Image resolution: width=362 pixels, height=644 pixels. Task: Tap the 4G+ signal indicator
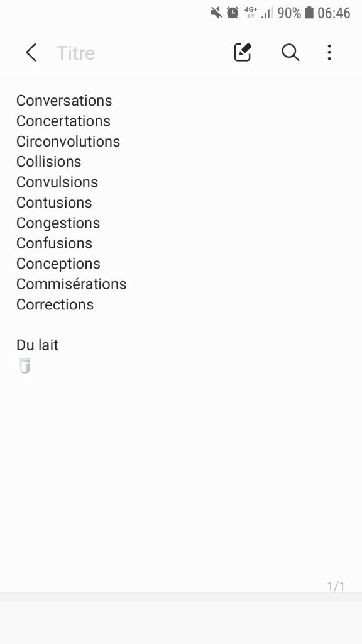pos(251,13)
